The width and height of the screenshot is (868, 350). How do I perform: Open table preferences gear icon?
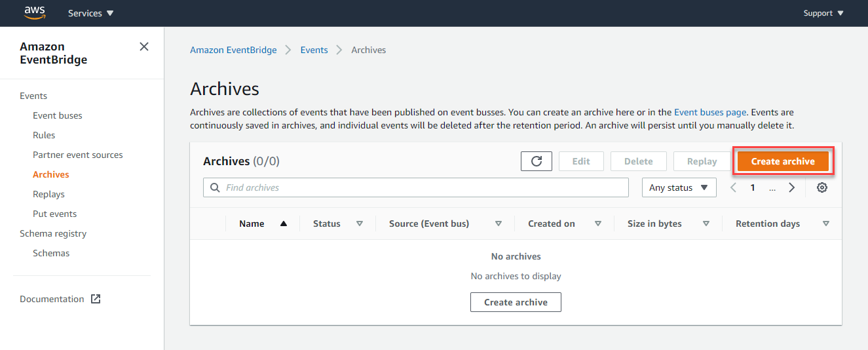pyautogui.click(x=822, y=187)
